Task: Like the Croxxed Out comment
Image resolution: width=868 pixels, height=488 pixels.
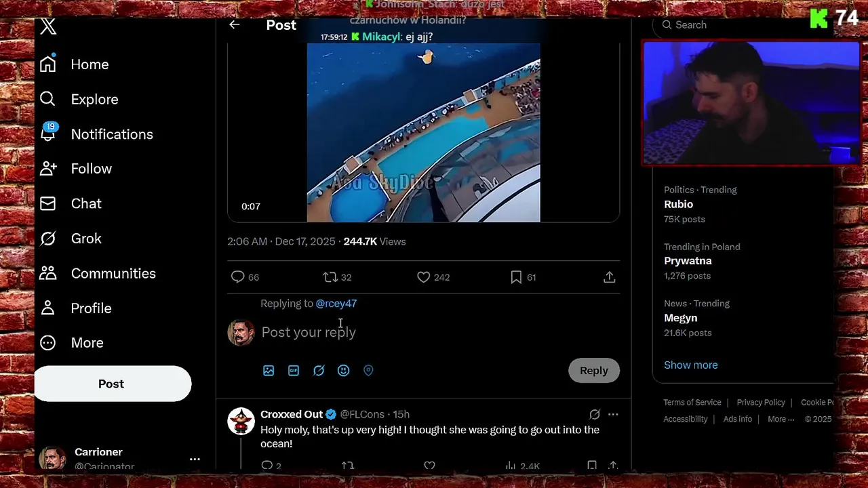Action: (429, 466)
